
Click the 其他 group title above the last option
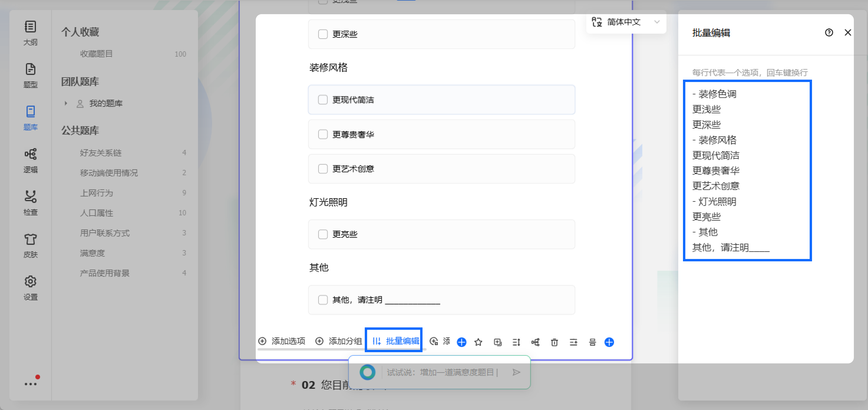[319, 268]
